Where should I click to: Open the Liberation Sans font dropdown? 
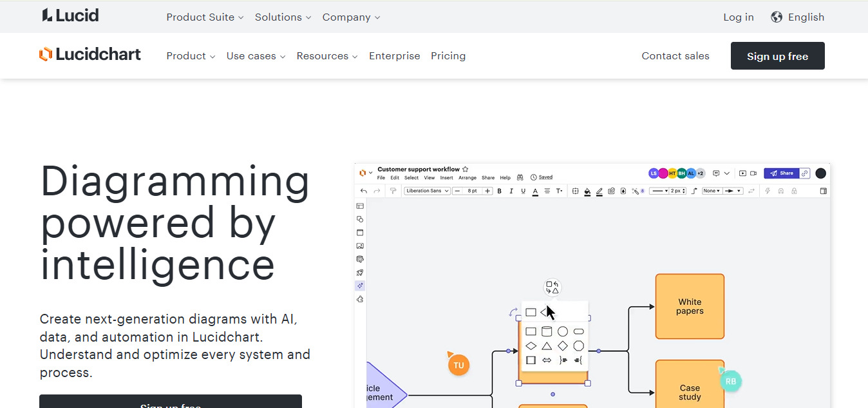click(427, 191)
